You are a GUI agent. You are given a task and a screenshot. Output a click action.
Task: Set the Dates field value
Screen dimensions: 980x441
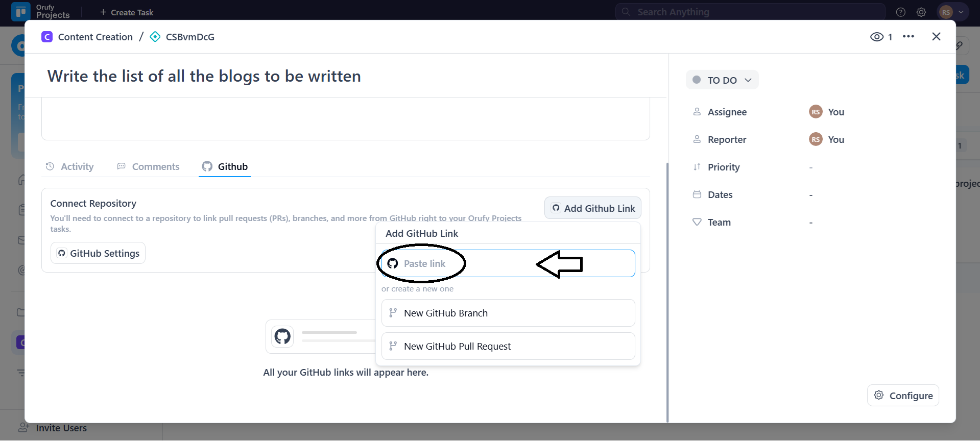(811, 195)
